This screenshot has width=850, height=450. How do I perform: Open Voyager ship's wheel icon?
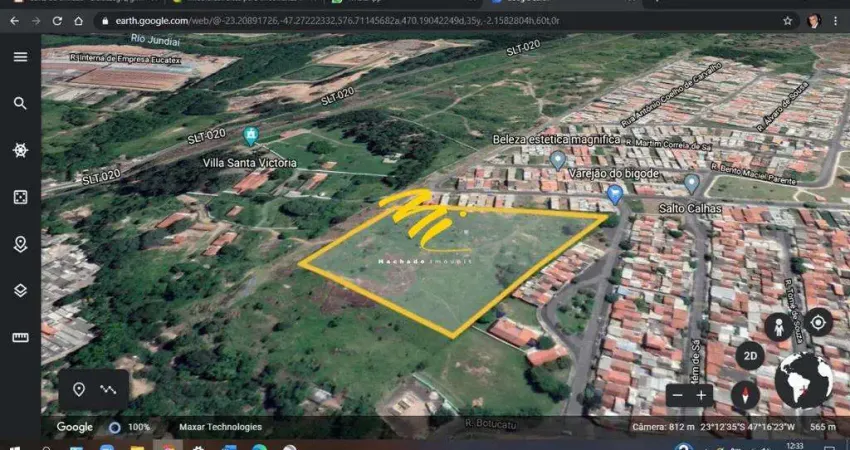pos(20,150)
